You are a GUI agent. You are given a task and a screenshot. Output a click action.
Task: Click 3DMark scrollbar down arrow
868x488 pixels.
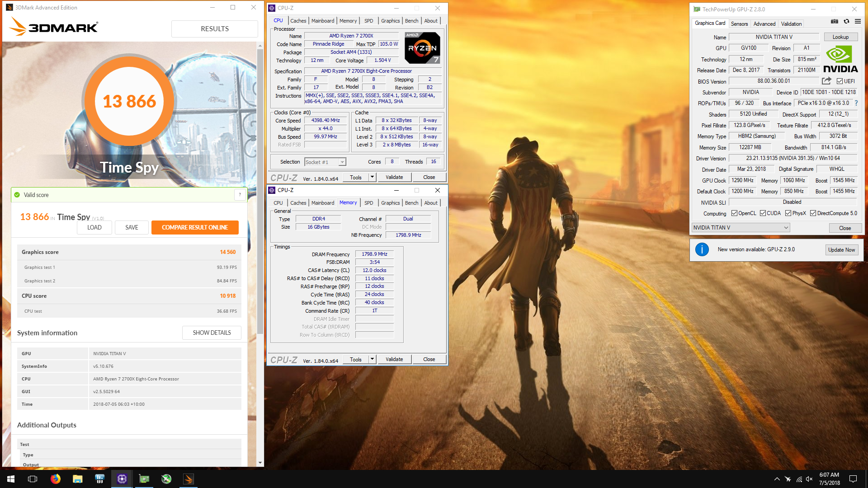[x=260, y=463]
